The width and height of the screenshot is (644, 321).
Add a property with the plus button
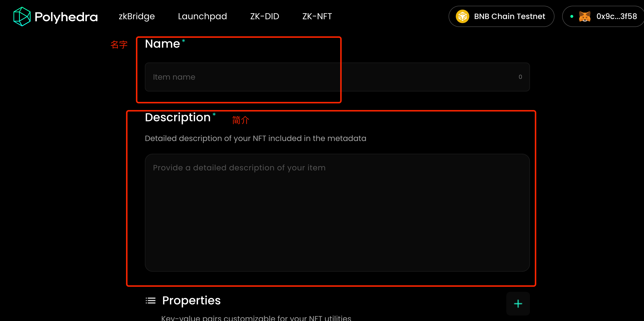518,303
